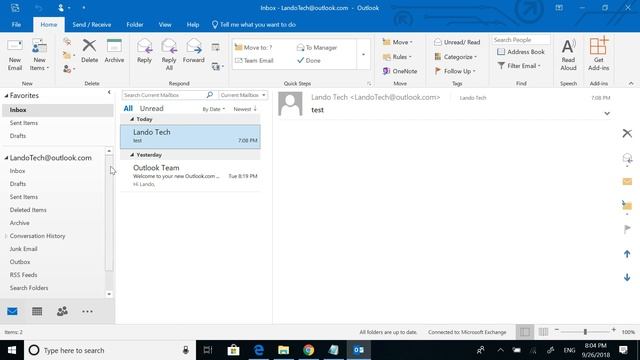Click in the Search People field
The image size is (640, 360).
coord(521,40)
